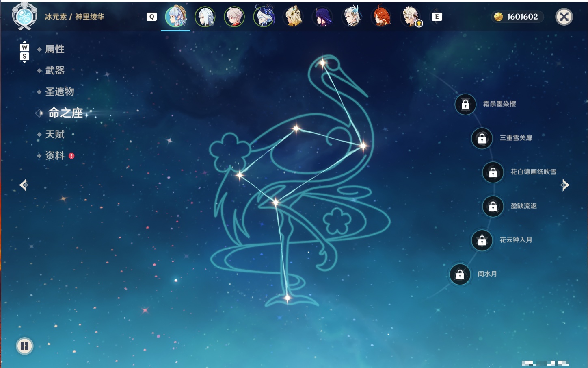Pick Diluc's red-haired avatar

click(381, 17)
